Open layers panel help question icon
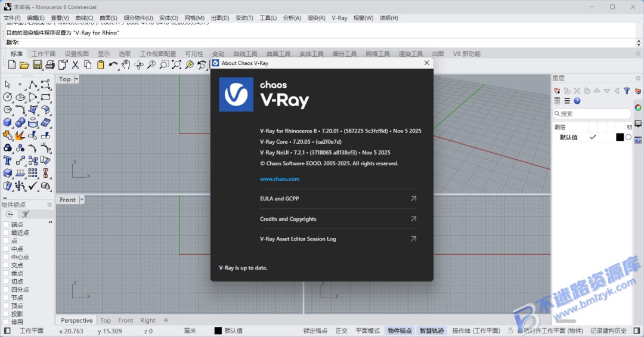This screenshot has width=644, height=337. pyautogui.click(x=577, y=101)
